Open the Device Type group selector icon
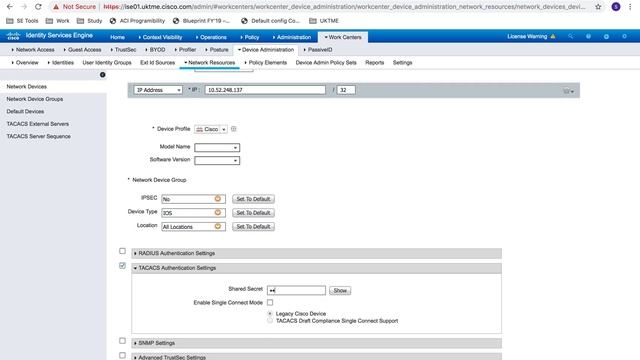The height and width of the screenshot is (360, 640). click(218, 213)
